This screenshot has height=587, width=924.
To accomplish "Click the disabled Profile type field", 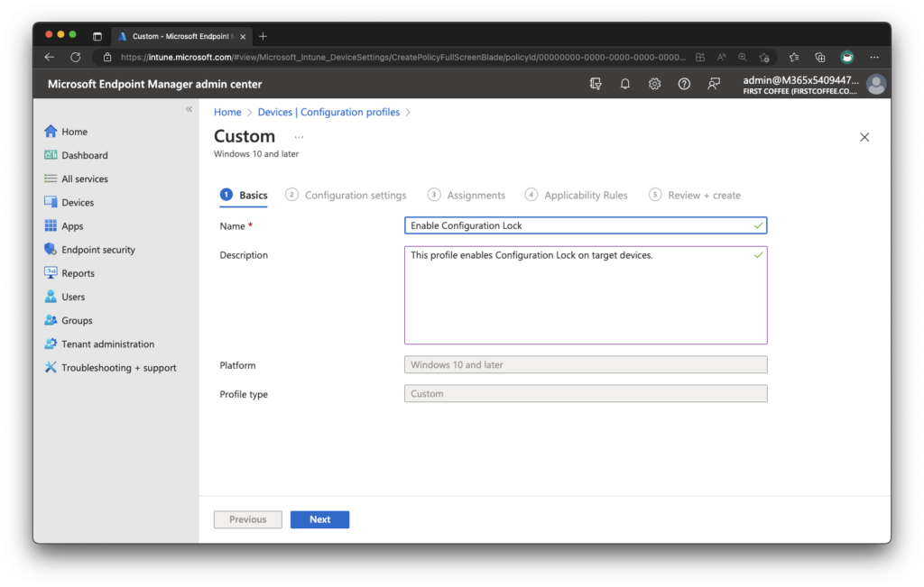I will point(586,393).
